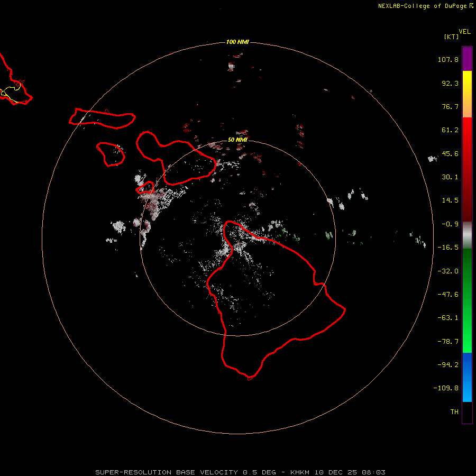Click the [KT] units label
Screen dimensions: 476x476
click(451, 36)
